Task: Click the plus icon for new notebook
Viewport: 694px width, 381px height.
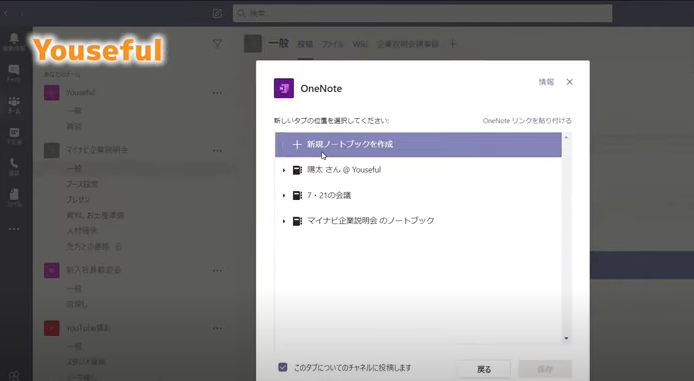Action: pos(297,144)
